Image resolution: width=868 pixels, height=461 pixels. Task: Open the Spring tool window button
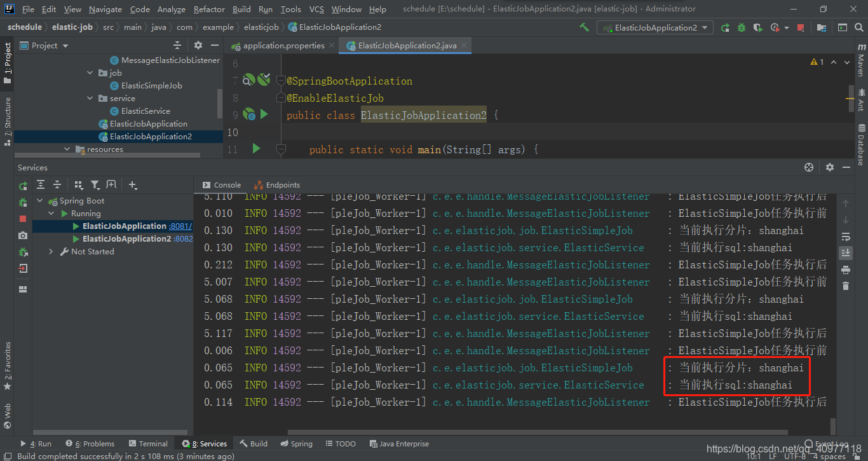click(x=296, y=444)
